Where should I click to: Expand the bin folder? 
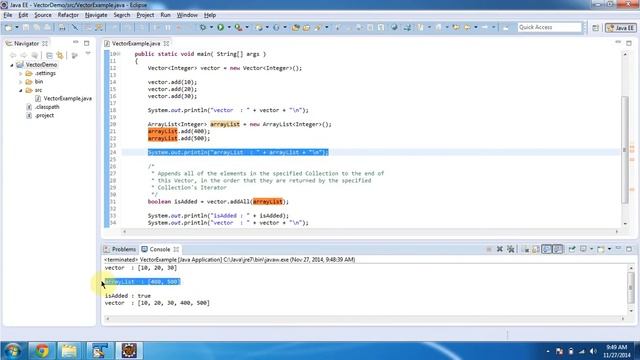(x=20, y=82)
